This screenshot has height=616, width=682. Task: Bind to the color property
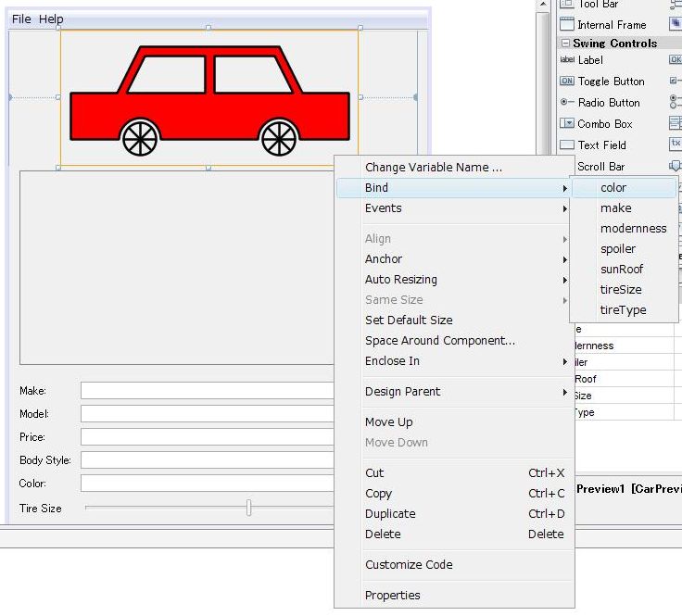pos(613,188)
